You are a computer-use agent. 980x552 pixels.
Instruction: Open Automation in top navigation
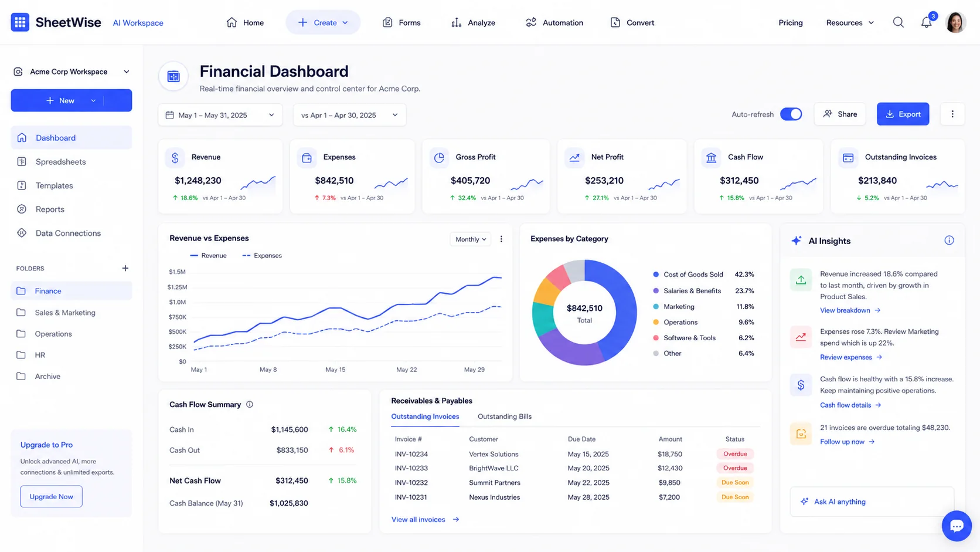(x=554, y=22)
